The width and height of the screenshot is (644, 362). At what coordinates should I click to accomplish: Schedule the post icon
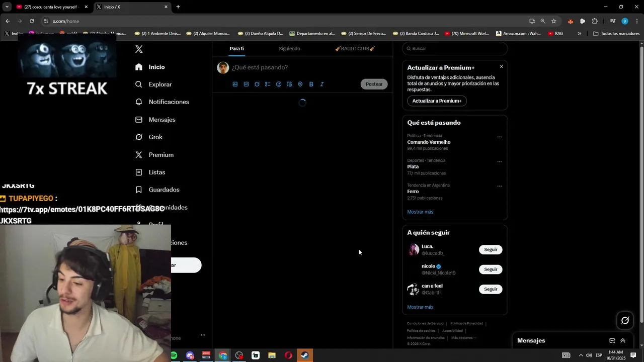pyautogui.click(x=289, y=84)
